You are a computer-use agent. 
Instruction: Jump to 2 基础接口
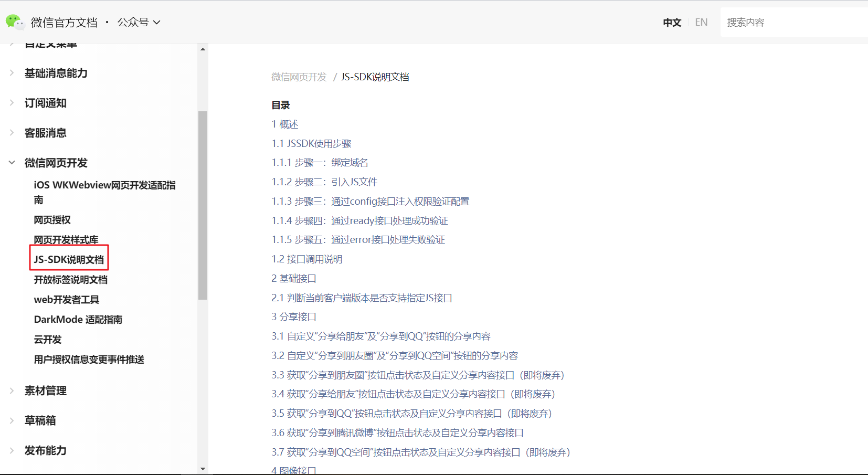coord(294,279)
